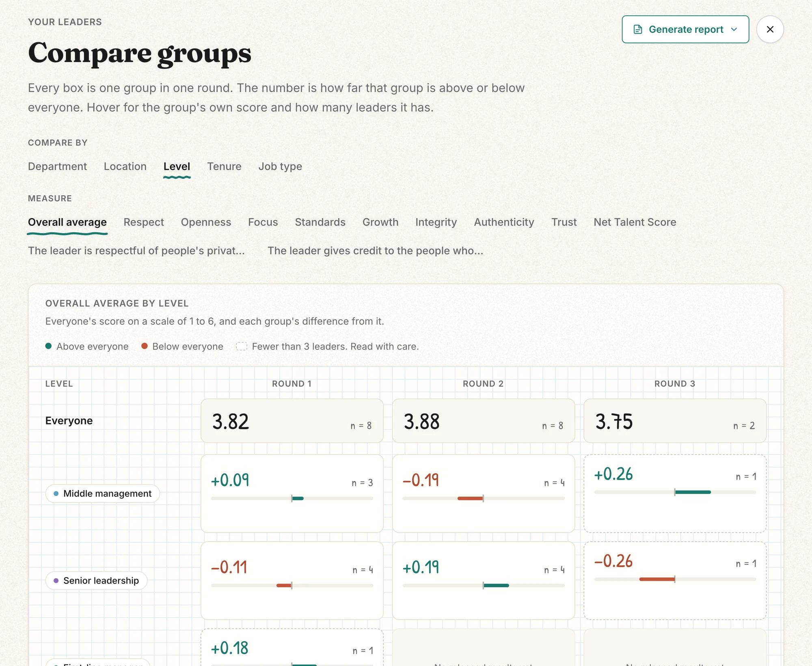Image resolution: width=812 pixels, height=666 pixels.
Task: Switch measure to Trust
Action: pos(564,222)
